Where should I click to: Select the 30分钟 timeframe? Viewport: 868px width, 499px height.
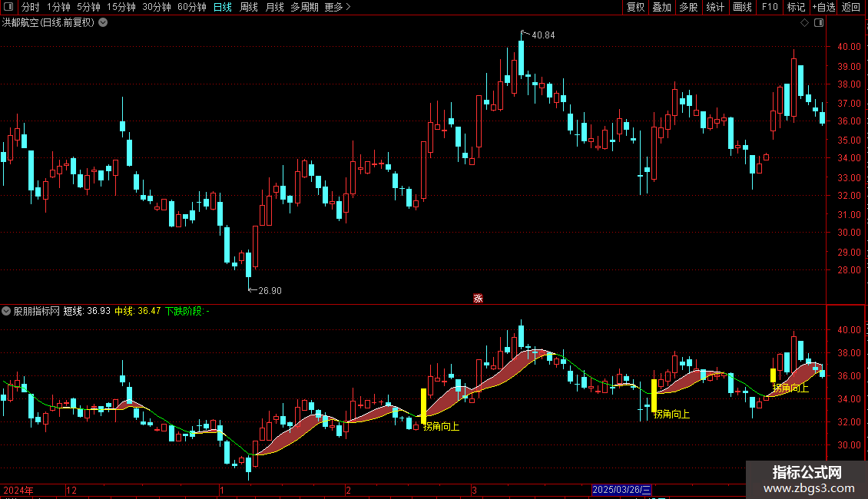(x=157, y=7)
